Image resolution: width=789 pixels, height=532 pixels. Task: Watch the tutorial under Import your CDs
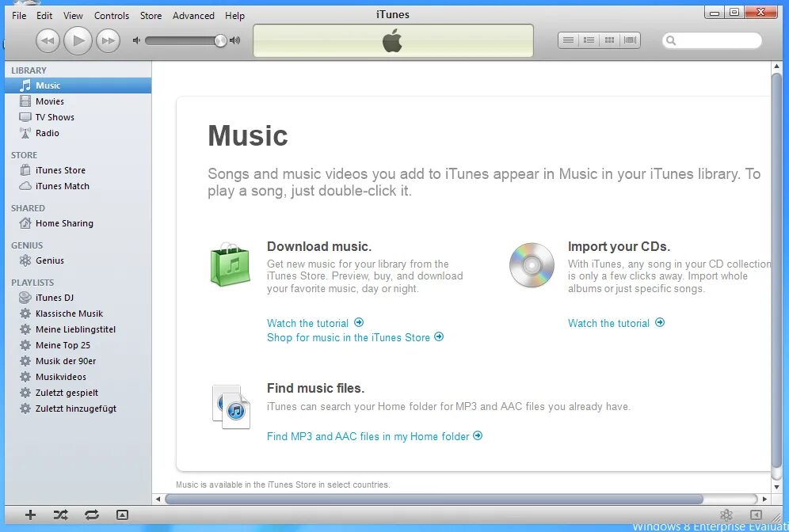click(616, 323)
